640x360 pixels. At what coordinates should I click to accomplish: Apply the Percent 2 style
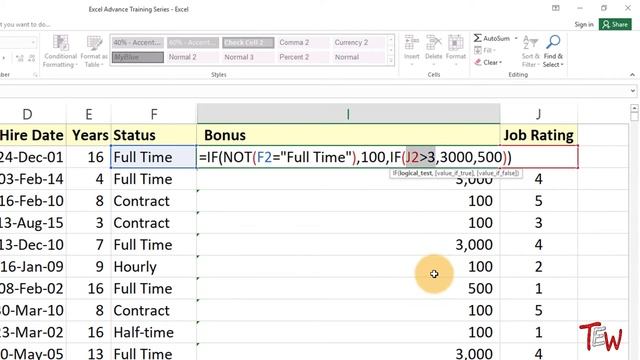[x=303, y=57]
